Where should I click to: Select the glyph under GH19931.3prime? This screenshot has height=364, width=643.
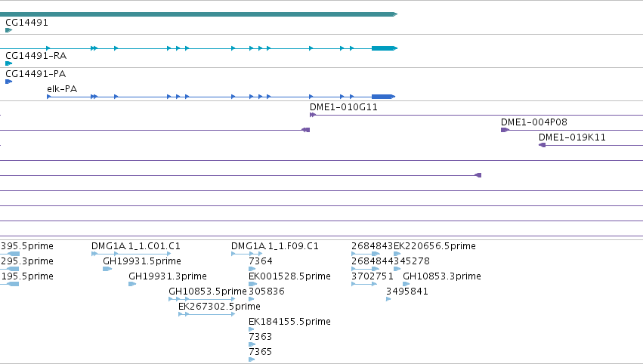132,284
